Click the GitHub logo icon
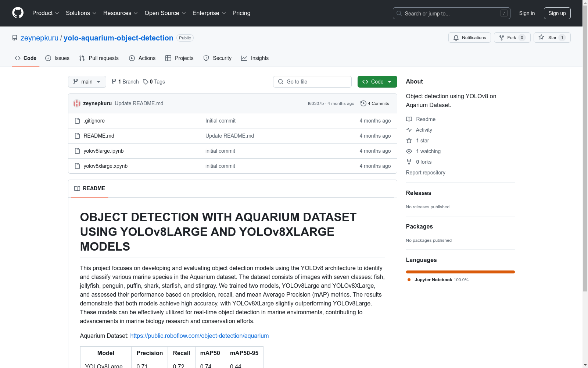Image resolution: width=588 pixels, height=368 pixels. pos(18,13)
